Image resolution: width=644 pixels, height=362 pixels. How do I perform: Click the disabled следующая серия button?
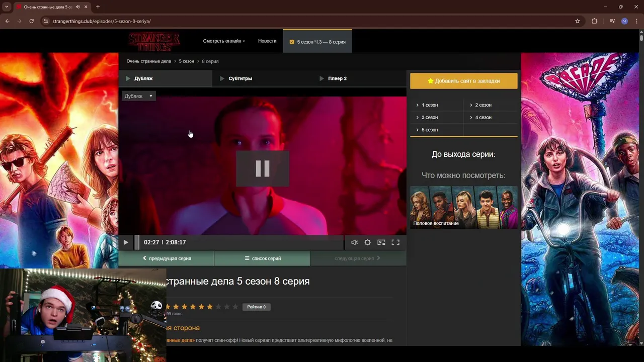click(x=358, y=258)
